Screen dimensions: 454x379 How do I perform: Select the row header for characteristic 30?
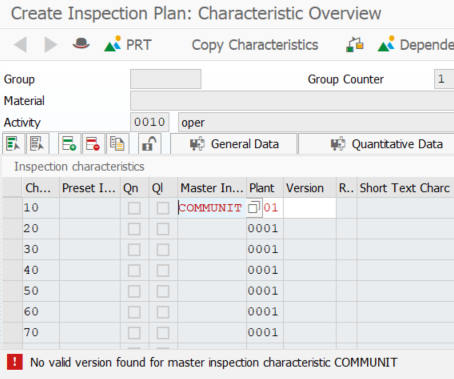coord(12,249)
